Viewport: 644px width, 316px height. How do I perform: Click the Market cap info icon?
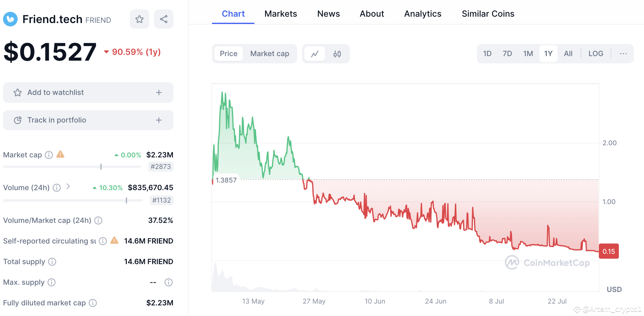coord(49,155)
